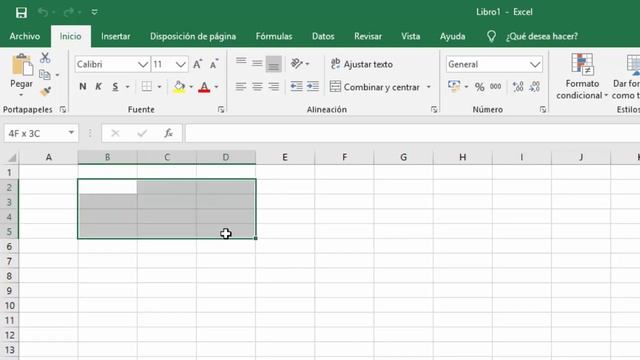Image resolution: width=640 pixels, height=360 pixels.
Task: Open the Número dialog launcher
Action: [x=542, y=109]
